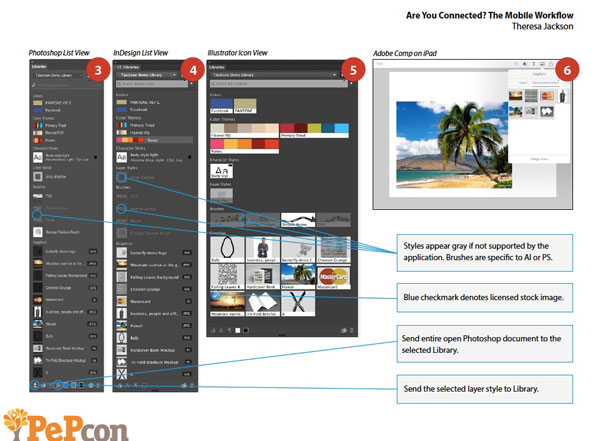600x441 pixels.
Task: Click the Chevron Grunge row in the Photoshop panel
Action: (65, 287)
